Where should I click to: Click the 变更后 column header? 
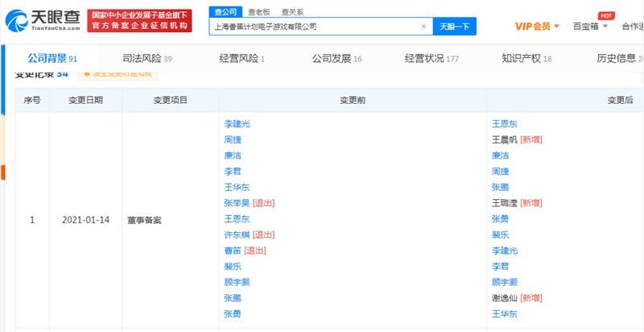click(x=621, y=100)
